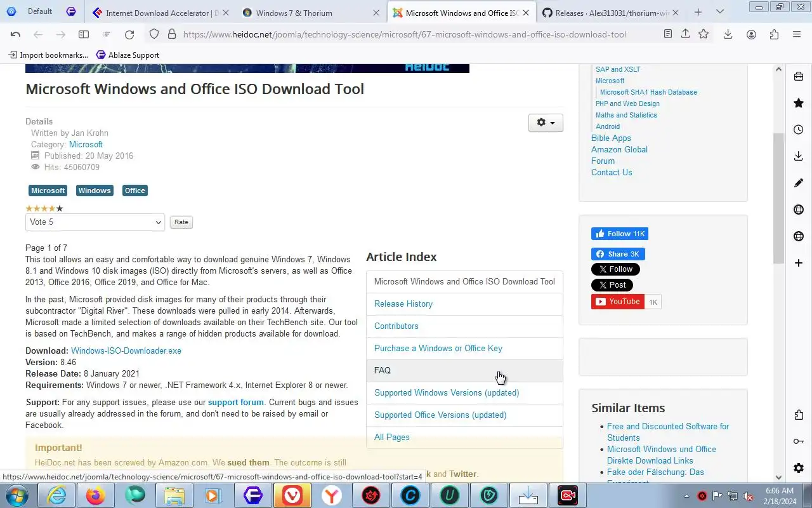Image resolution: width=812 pixels, height=508 pixels.
Task: Close the Windows 7 & Thorium tab
Action: [x=376, y=13]
